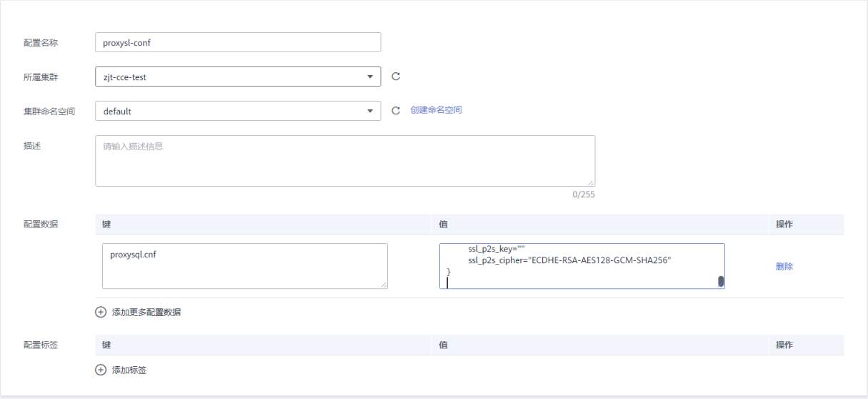This screenshot has width=868, height=399.
Task: Expand the 集群命名空间 default dropdown
Action: pyautogui.click(x=369, y=111)
